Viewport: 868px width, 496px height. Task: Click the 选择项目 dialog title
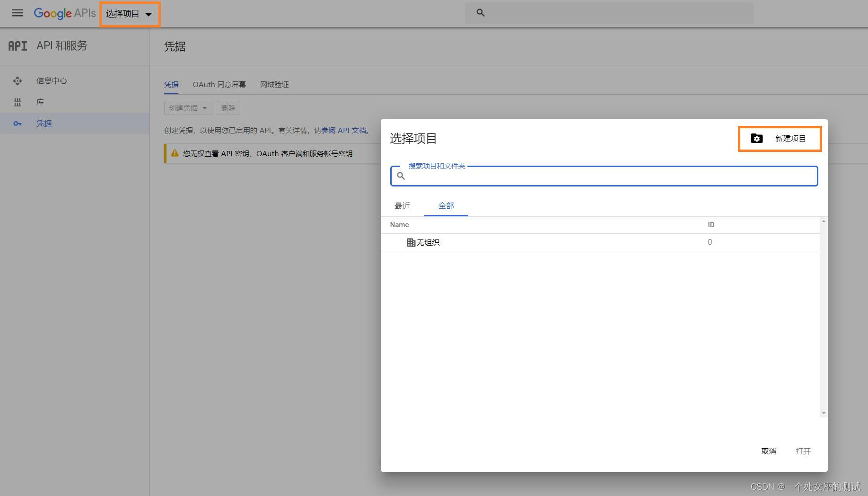point(413,139)
